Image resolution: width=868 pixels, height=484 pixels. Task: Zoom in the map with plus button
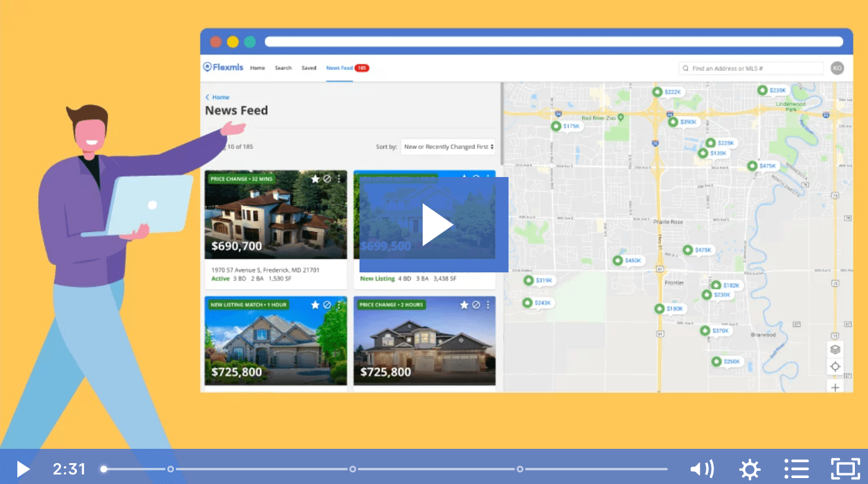coord(835,387)
